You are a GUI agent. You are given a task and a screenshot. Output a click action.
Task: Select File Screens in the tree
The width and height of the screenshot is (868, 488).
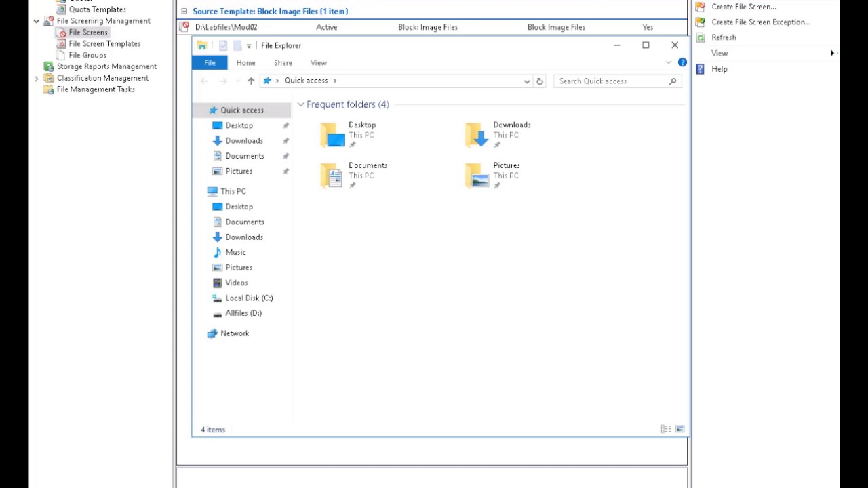(x=87, y=32)
